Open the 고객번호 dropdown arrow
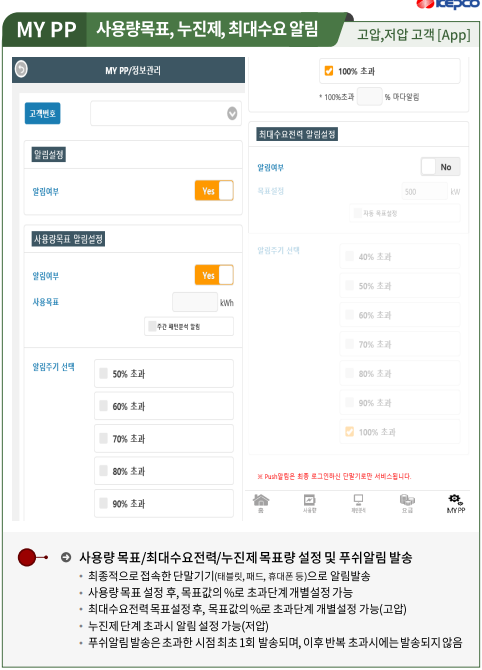 [x=232, y=114]
